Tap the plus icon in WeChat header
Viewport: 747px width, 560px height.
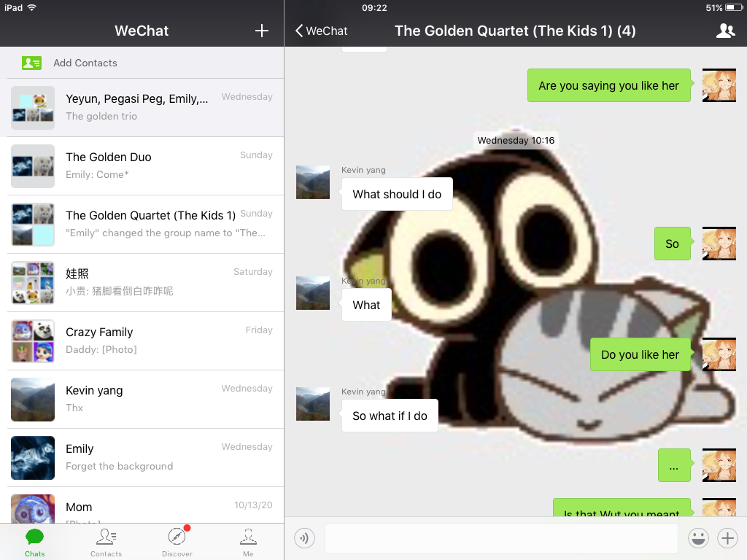coord(262,31)
